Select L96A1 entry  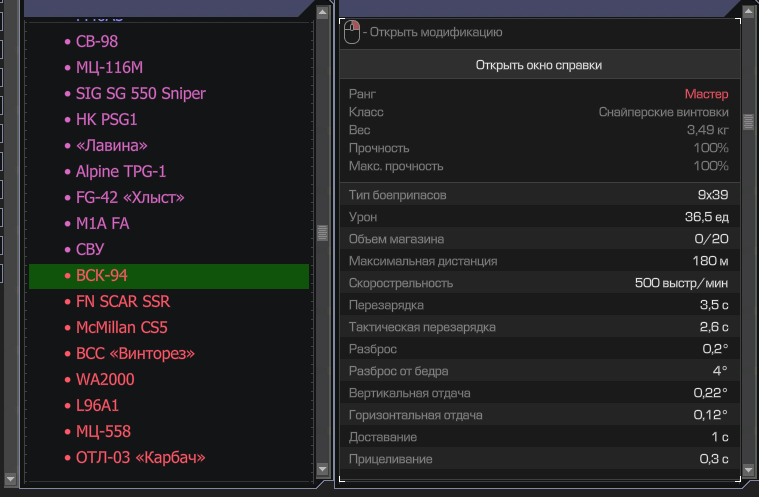(x=97, y=406)
